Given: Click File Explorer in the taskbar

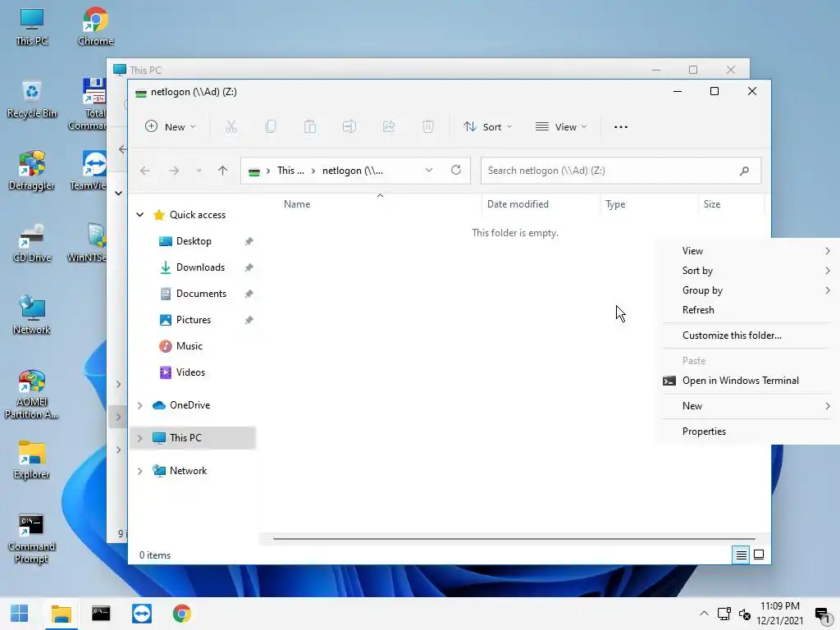Looking at the screenshot, I should point(61,614).
